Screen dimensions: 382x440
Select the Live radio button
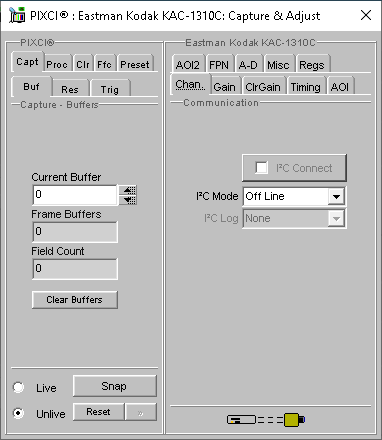(18, 387)
